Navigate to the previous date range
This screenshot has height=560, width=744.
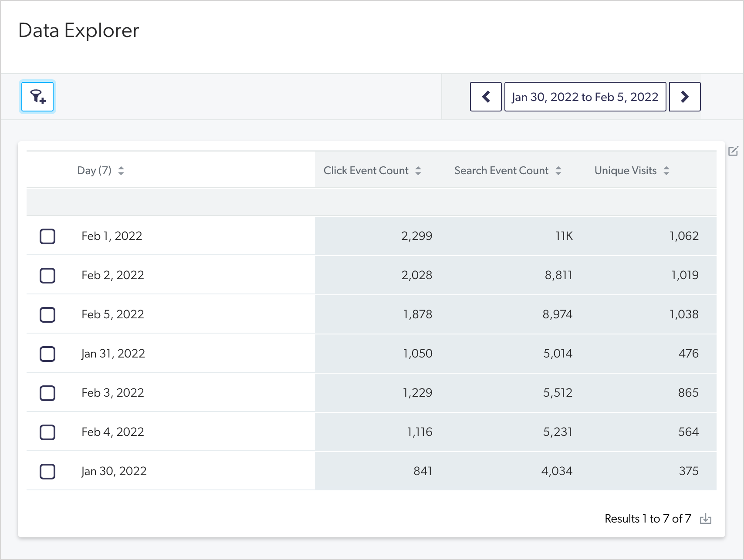tap(485, 97)
